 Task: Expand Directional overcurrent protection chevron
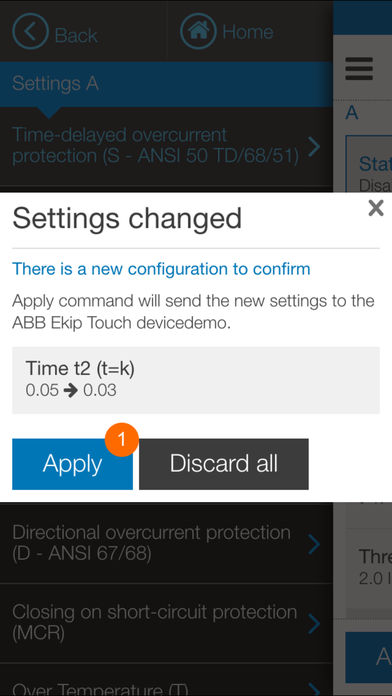(314, 544)
